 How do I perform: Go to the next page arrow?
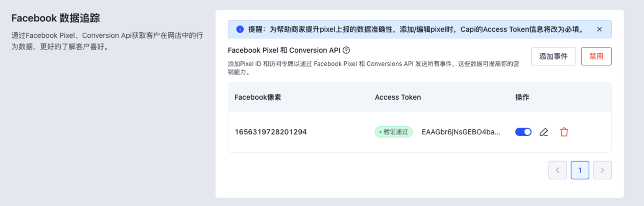click(x=603, y=170)
